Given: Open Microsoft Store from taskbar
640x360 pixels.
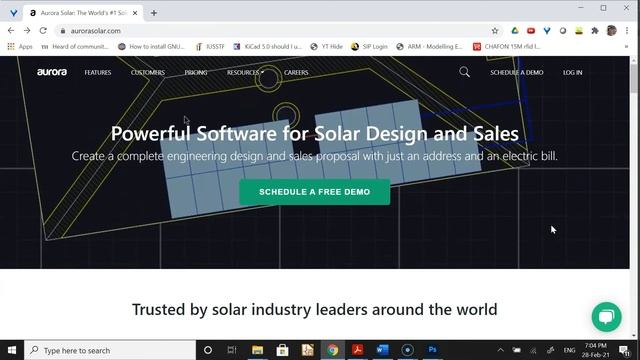Looking at the screenshot, I should [282, 350].
